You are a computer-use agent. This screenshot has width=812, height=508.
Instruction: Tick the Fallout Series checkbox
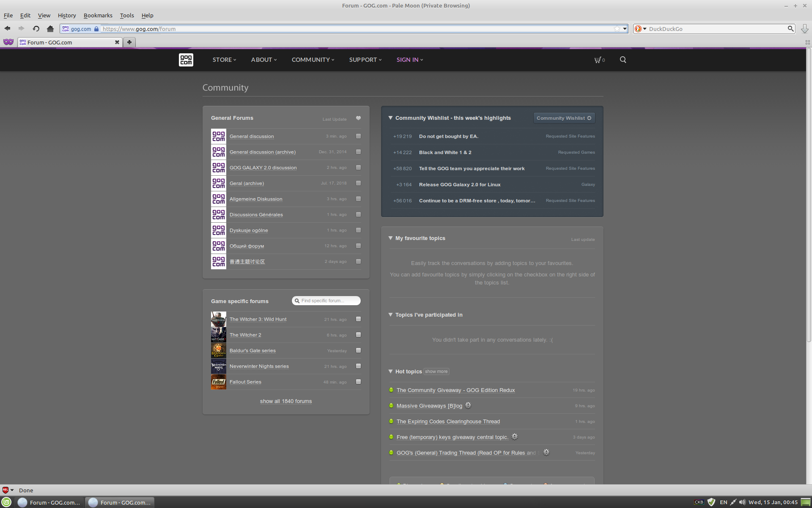[x=358, y=382]
